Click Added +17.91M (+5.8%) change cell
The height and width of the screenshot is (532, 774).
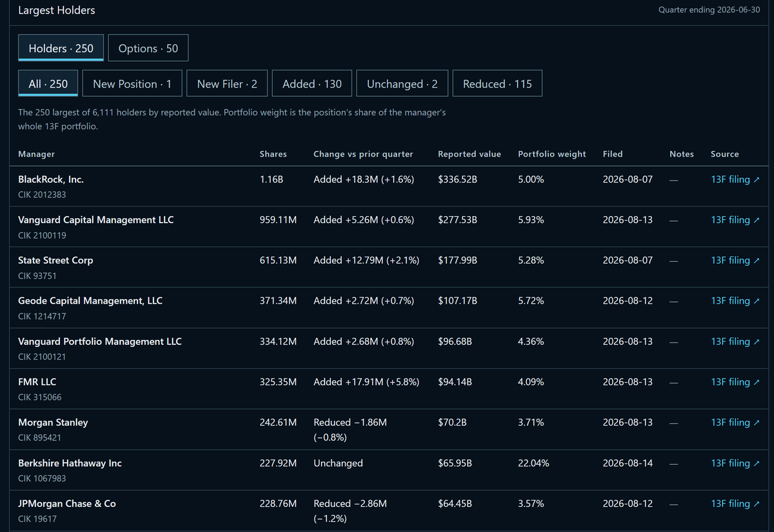pos(366,382)
